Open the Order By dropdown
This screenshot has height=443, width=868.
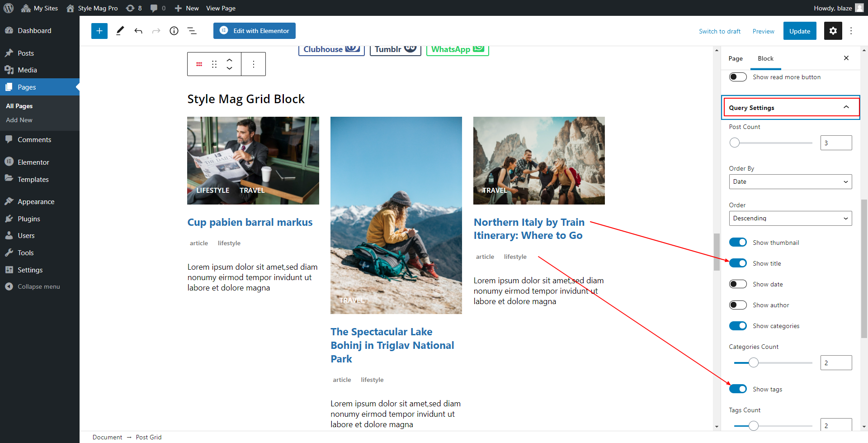pos(790,182)
